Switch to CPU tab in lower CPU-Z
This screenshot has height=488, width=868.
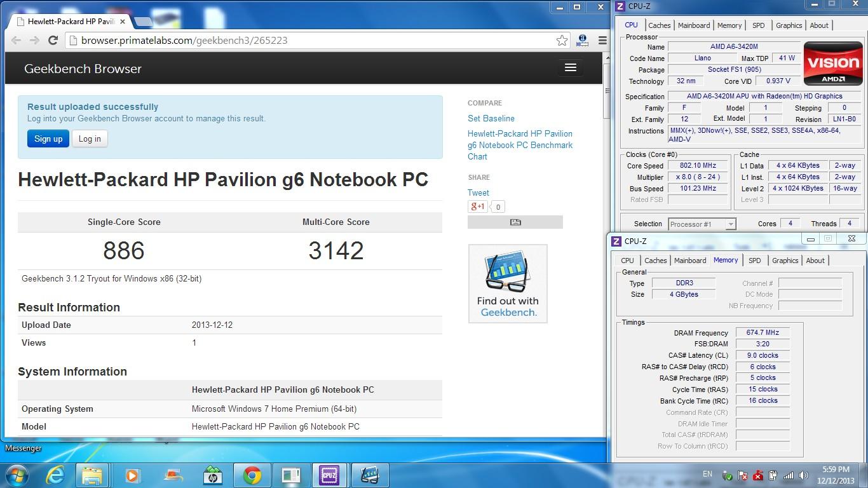(x=627, y=261)
